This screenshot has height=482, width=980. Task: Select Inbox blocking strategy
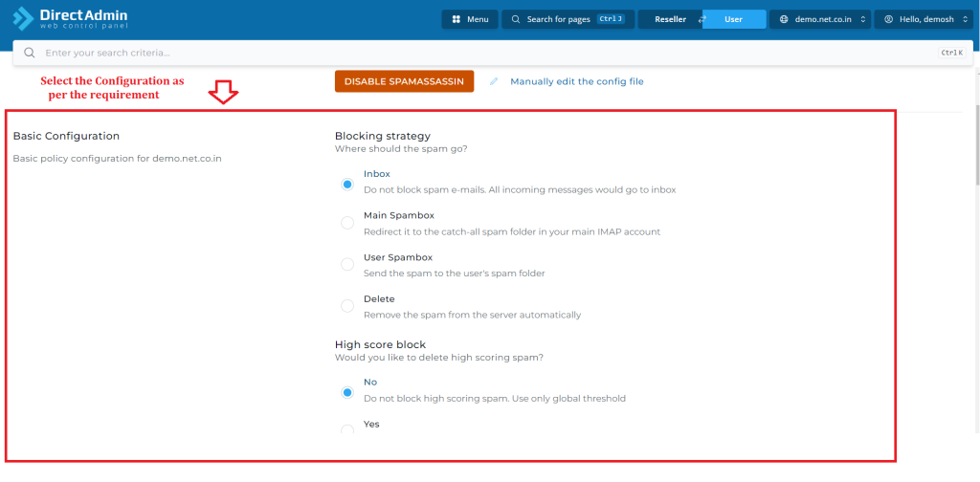click(346, 185)
